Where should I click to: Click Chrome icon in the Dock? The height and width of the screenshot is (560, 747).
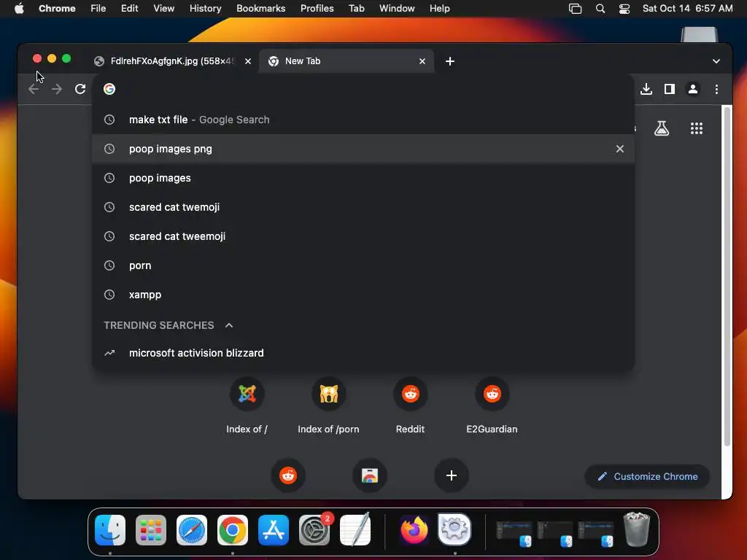(233, 530)
